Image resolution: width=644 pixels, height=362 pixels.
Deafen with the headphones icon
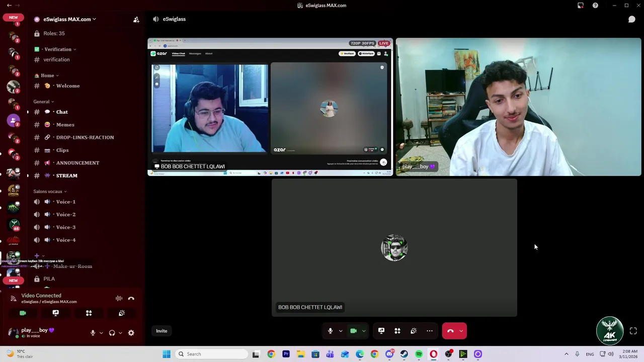(x=112, y=333)
